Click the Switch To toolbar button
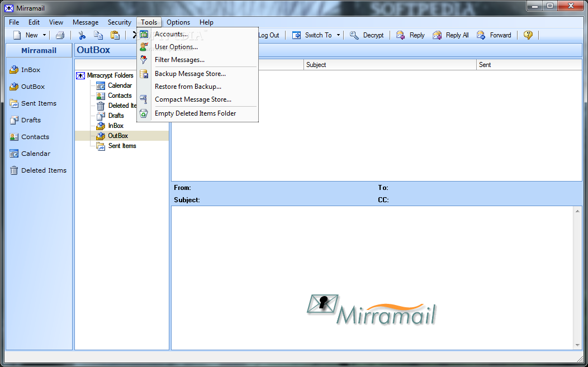Screen dimensions: 588x367 (312, 35)
